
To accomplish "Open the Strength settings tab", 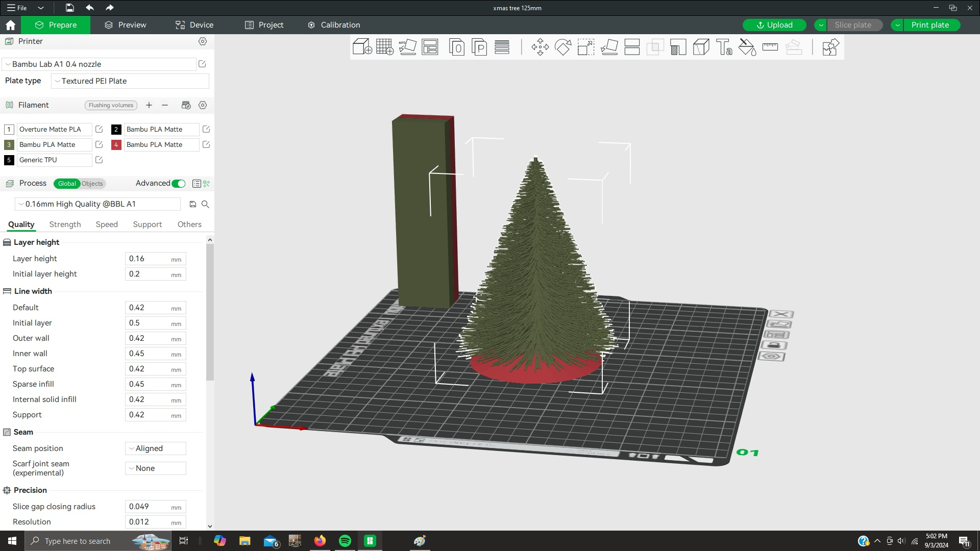I will (65, 224).
